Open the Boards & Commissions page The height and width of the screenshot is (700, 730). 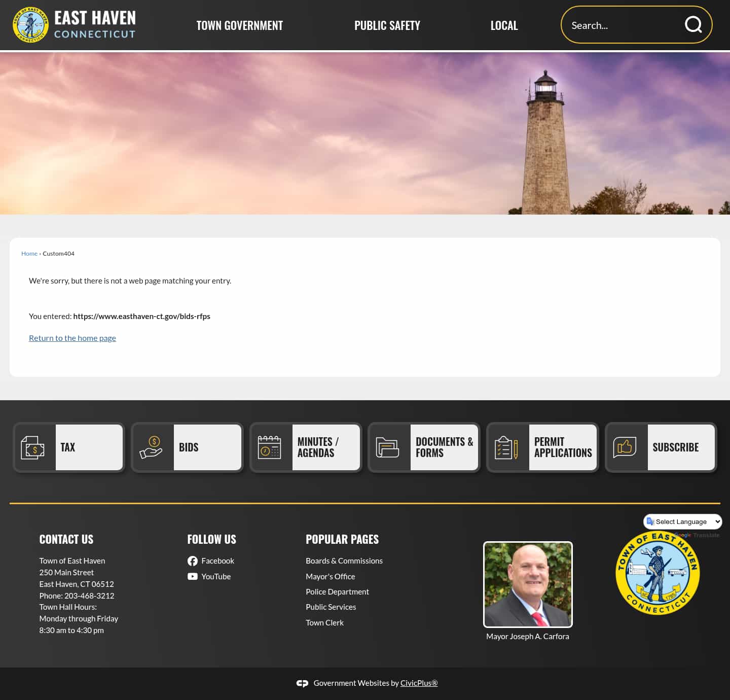344,561
